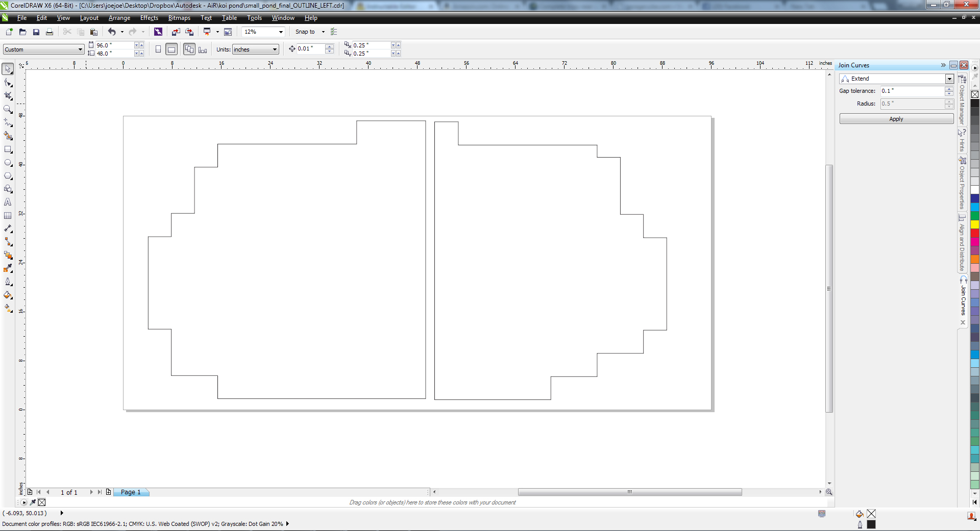Pick the yellow palette swatch
The image size is (980, 531).
pyautogui.click(x=975, y=224)
